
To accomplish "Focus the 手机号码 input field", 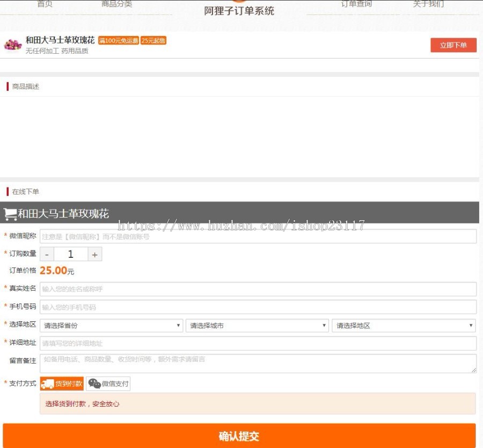I will (258, 307).
